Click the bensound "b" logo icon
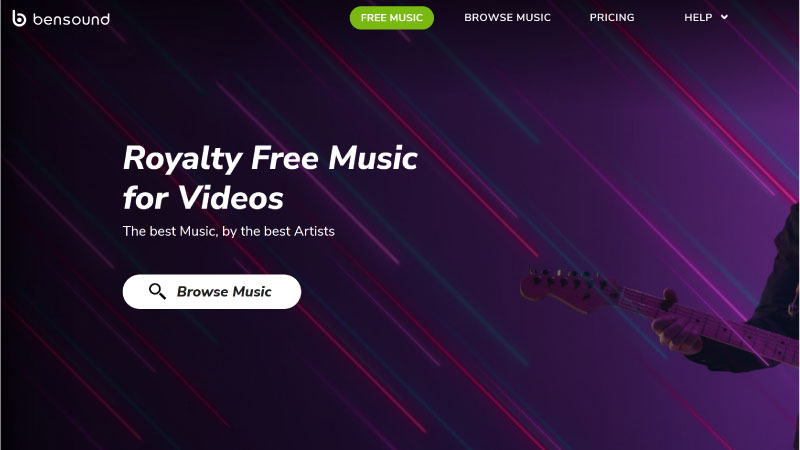 pos(19,18)
